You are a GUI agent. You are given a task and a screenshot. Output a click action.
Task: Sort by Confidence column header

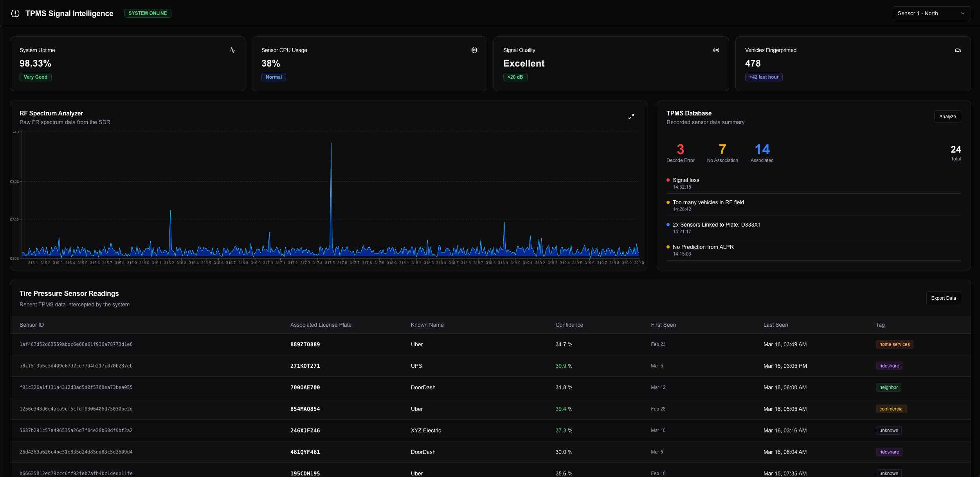pyautogui.click(x=569, y=325)
